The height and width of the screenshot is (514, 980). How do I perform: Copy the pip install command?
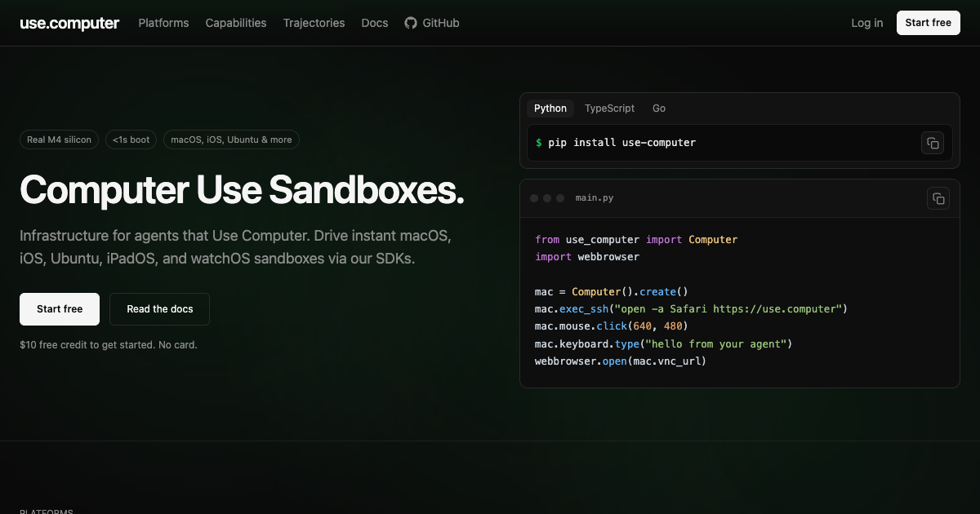(x=933, y=143)
